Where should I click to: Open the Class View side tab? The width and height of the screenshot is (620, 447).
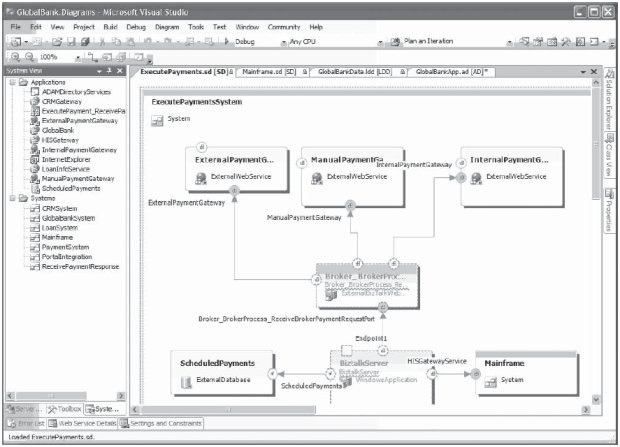click(609, 155)
